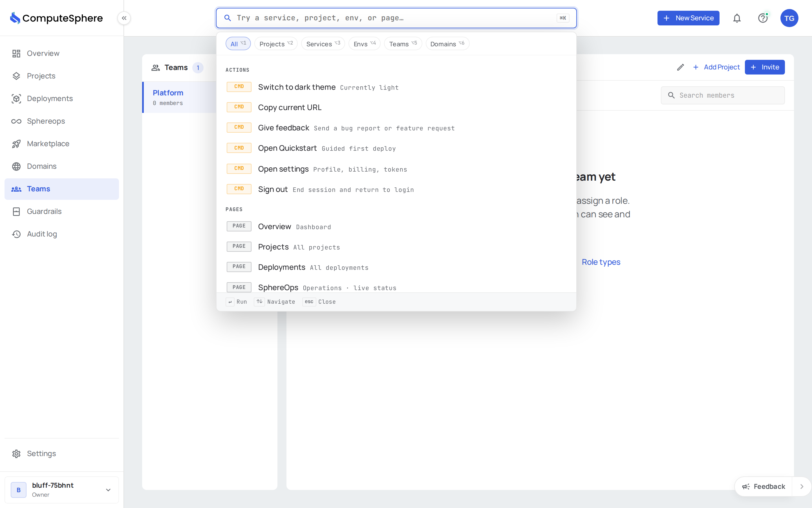Click the Search members field
Image resolution: width=812 pixels, height=508 pixels.
[x=723, y=95]
